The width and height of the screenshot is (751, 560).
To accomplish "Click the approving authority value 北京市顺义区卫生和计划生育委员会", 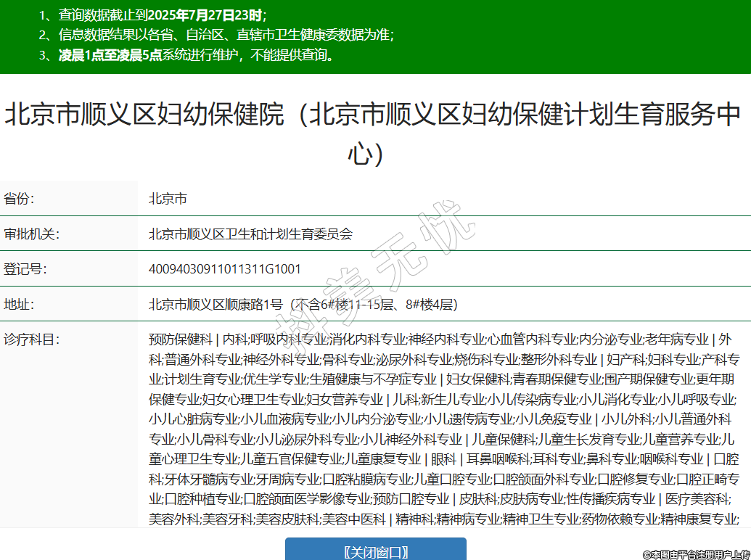I will click(250, 234).
